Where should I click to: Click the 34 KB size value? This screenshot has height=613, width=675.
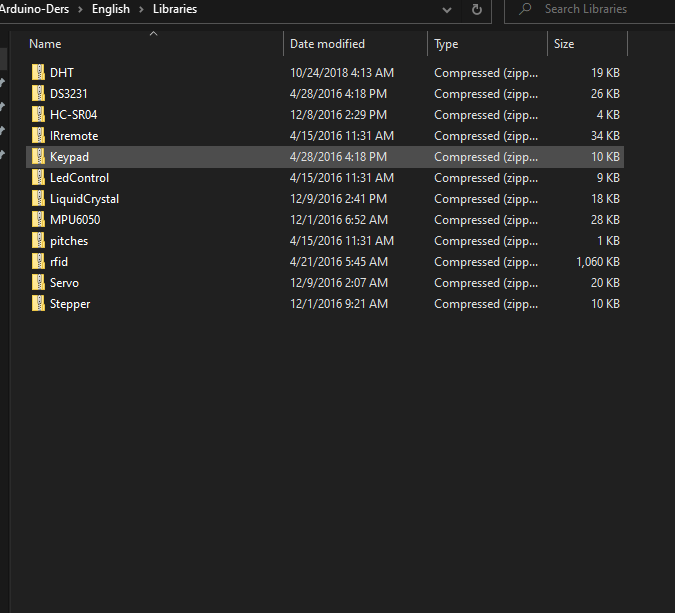[605, 136]
